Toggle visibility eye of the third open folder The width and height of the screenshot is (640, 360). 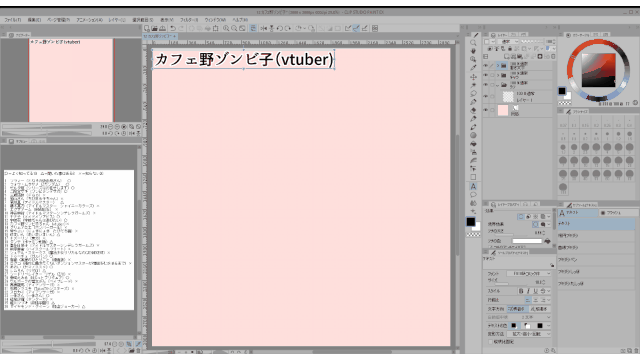[x=486, y=85]
